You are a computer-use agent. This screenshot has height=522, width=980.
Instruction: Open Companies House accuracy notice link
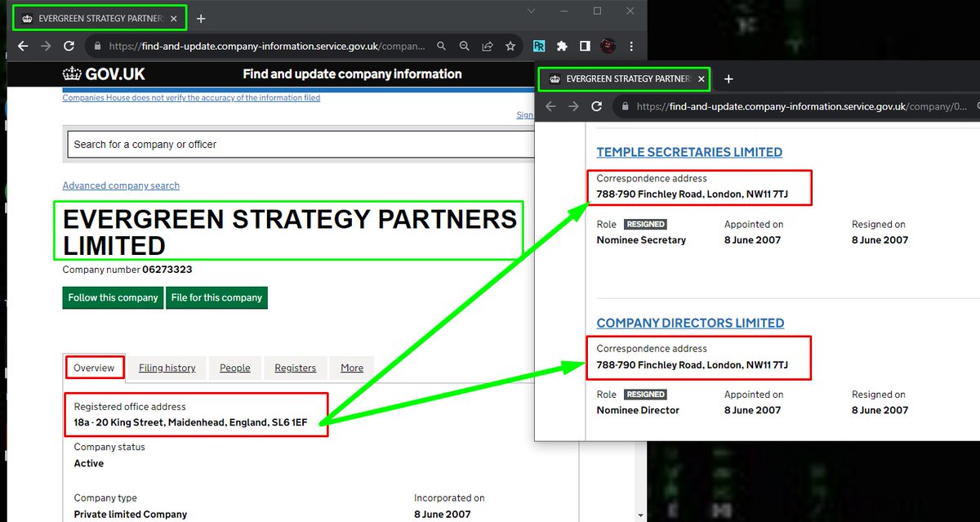click(191, 98)
